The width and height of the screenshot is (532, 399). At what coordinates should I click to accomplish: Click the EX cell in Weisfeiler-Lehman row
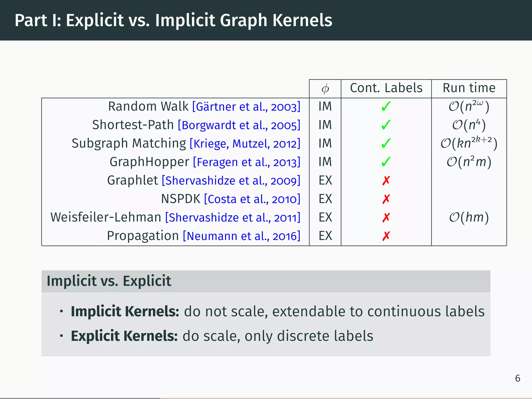(325, 217)
